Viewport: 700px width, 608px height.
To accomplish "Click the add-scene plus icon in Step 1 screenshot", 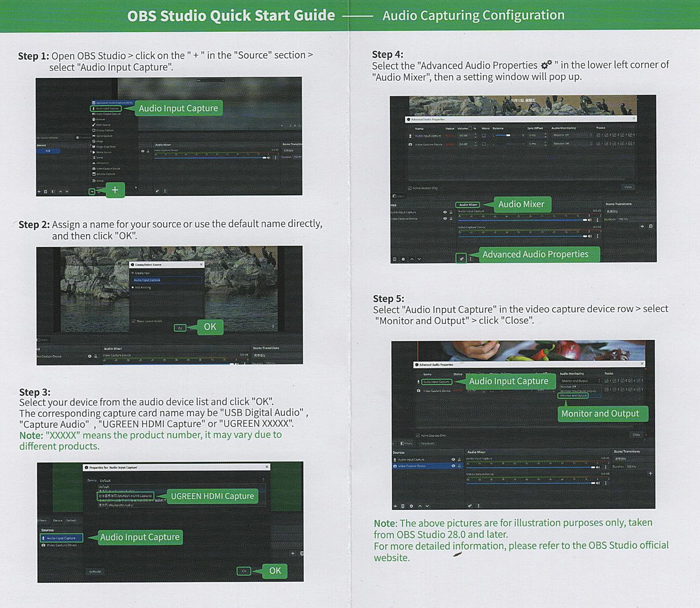I will pos(39,191).
